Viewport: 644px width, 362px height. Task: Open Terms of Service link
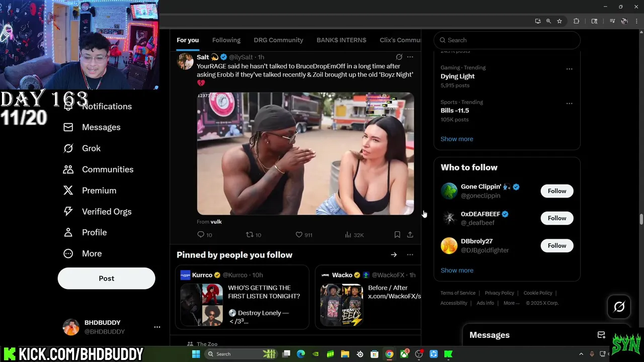[x=458, y=293]
